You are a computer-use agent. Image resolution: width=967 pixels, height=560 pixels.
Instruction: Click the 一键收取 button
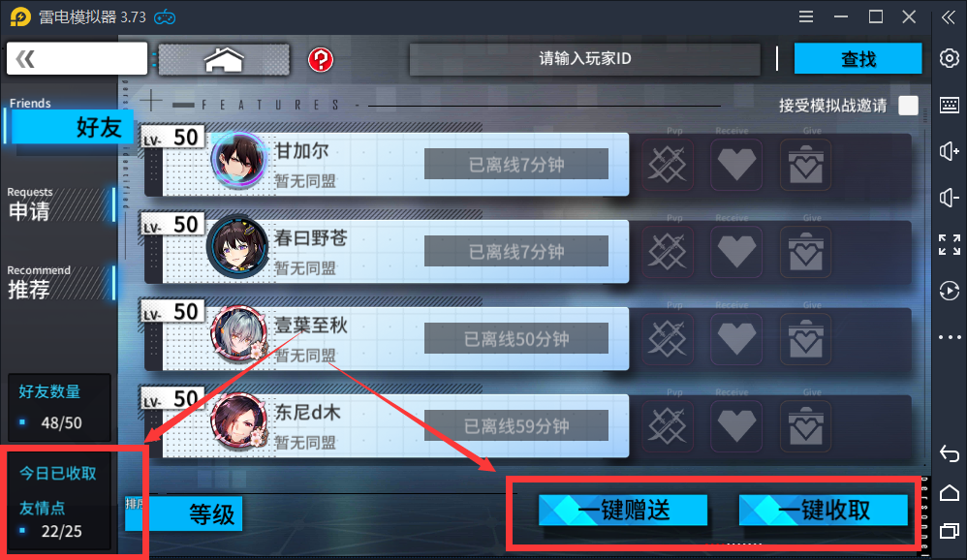[x=824, y=510]
